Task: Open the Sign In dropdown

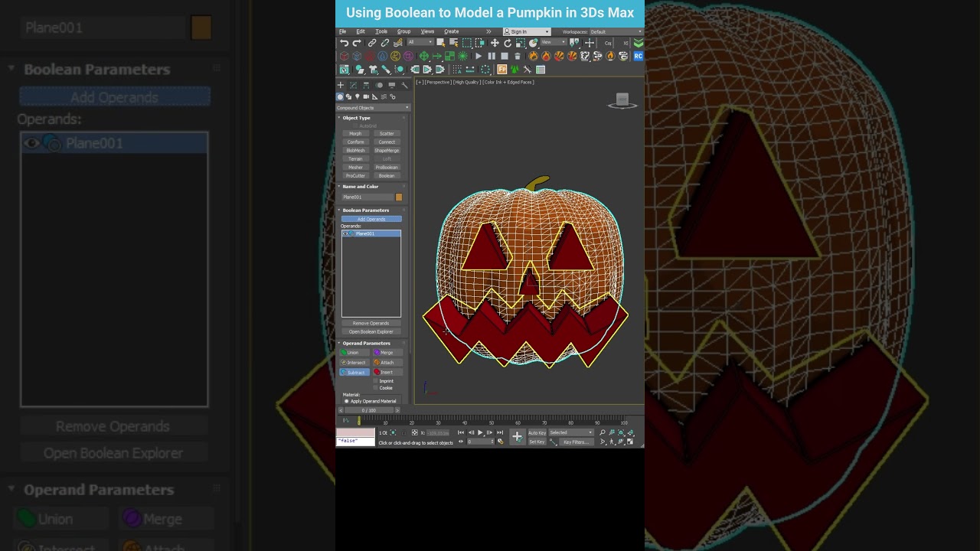Action: pos(527,32)
